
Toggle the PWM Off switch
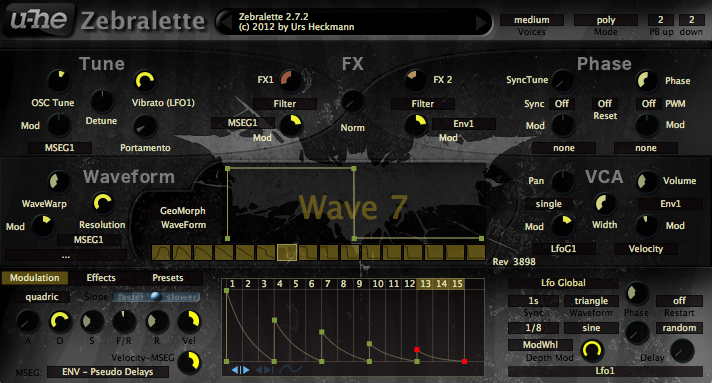(x=648, y=104)
